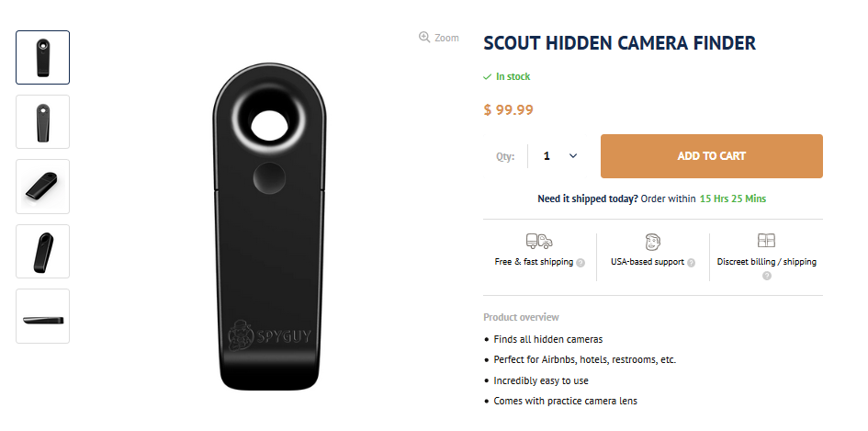Select the first front-view product thumbnail
868x431 pixels.
(42, 58)
